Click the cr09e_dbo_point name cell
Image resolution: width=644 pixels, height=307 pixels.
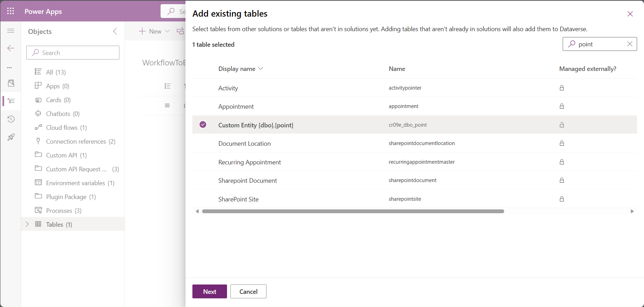[x=408, y=125]
